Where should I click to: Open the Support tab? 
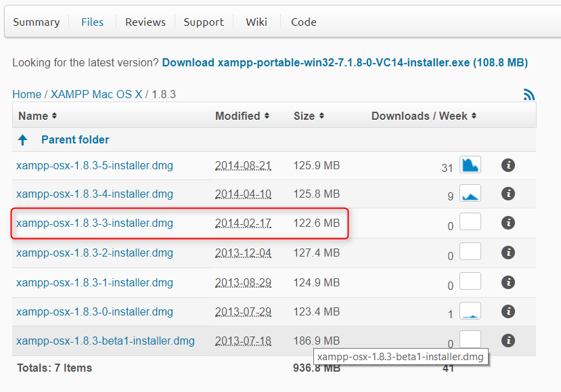204,22
